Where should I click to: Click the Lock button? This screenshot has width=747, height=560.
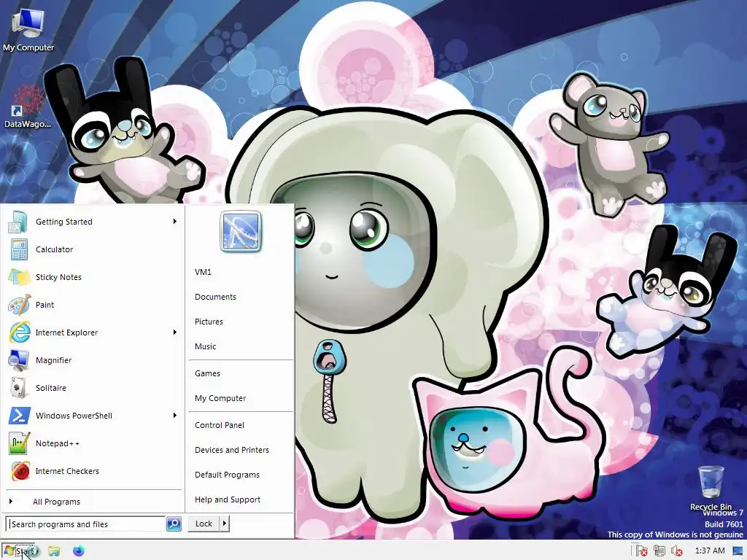204,524
